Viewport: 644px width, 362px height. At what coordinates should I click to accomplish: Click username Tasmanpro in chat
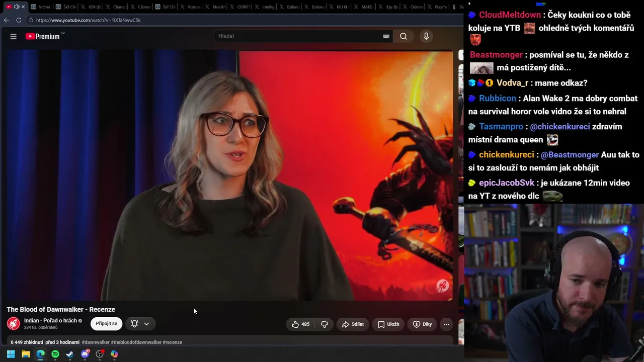pos(501,127)
